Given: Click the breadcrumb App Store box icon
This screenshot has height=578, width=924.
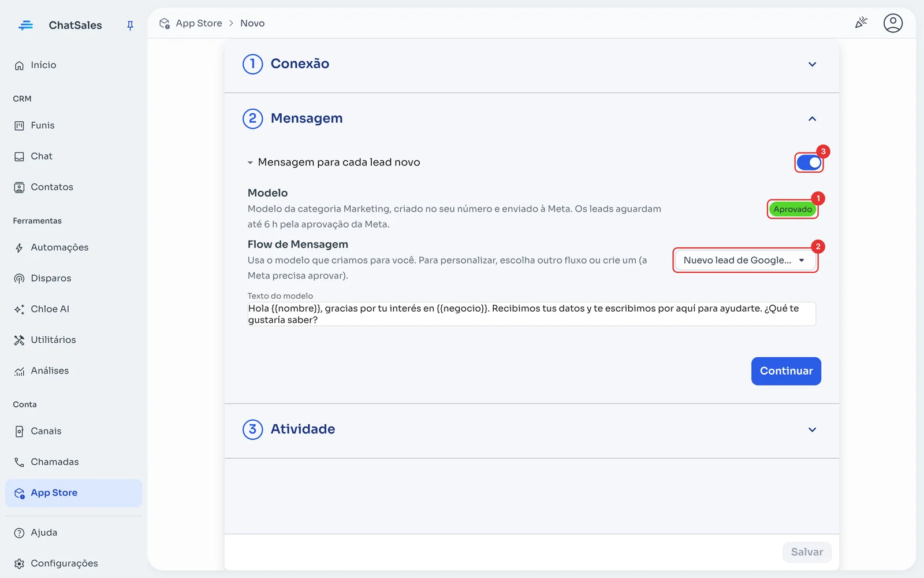Looking at the screenshot, I should click(x=165, y=24).
